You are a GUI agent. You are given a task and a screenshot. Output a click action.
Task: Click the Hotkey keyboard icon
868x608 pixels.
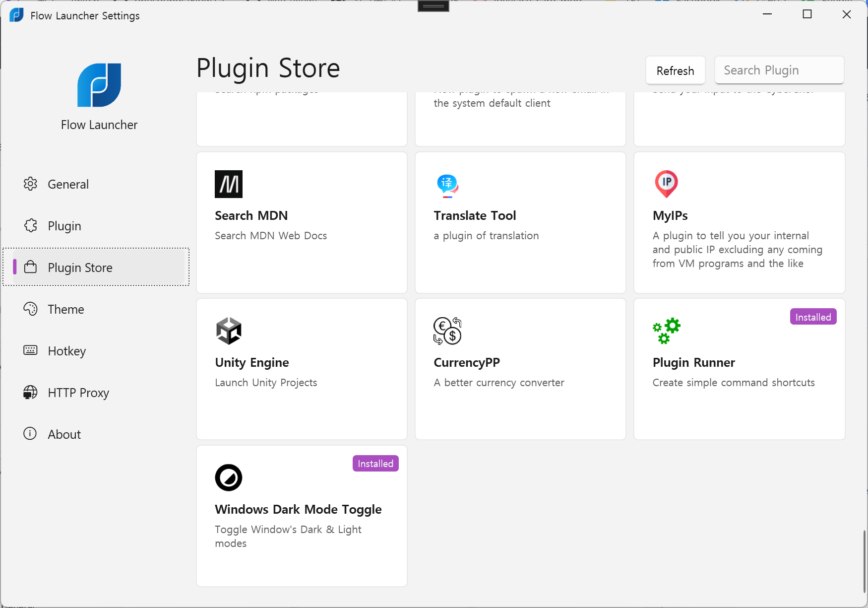coord(30,350)
